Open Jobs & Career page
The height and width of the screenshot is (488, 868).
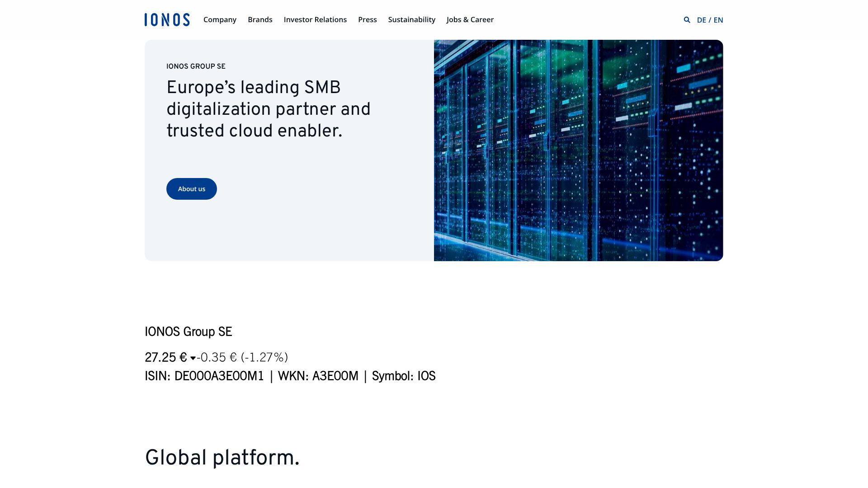[x=470, y=19]
